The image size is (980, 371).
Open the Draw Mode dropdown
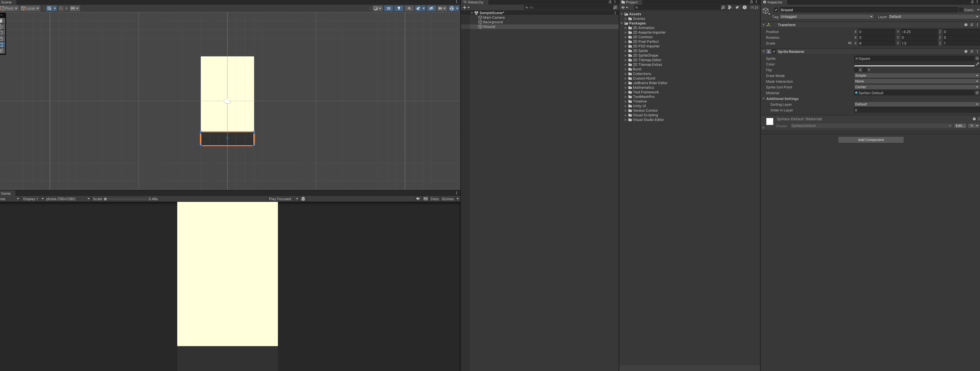click(916, 76)
